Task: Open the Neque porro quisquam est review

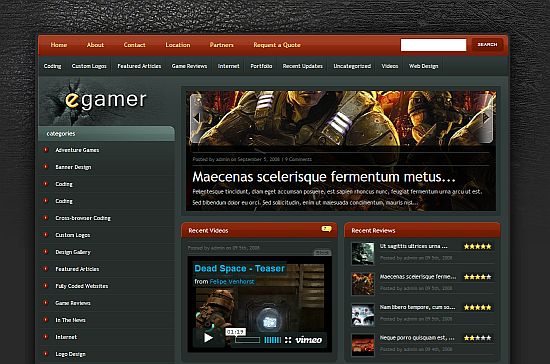Action: click(417, 338)
